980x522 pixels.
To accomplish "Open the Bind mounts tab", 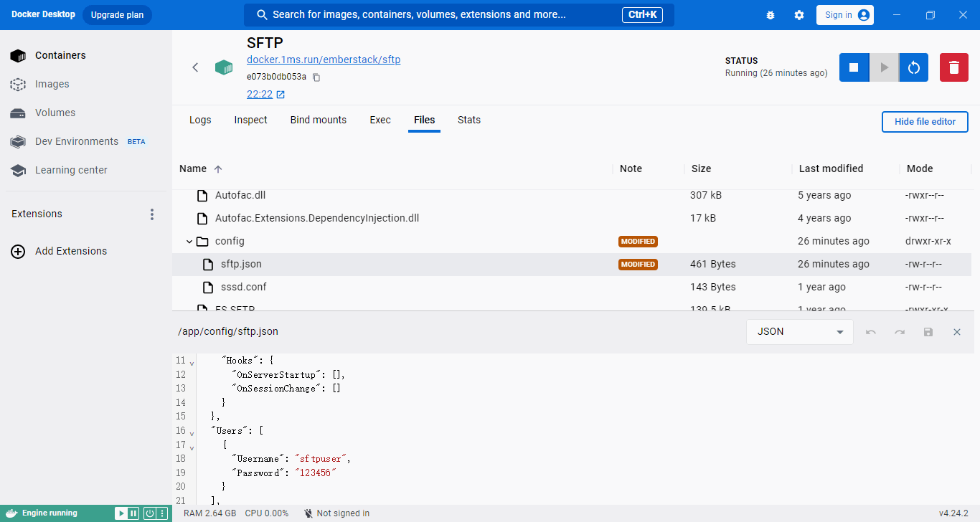I will click(x=319, y=120).
